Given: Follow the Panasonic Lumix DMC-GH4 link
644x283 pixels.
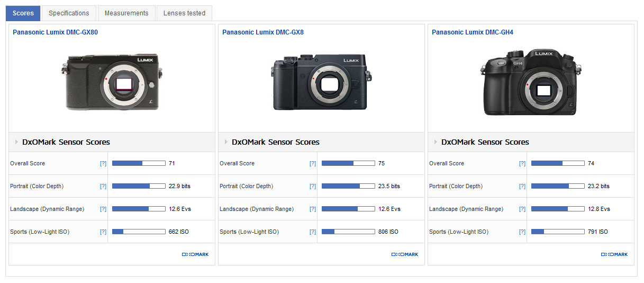Looking at the screenshot, I should pyautogui.click(x=472, y=32).
